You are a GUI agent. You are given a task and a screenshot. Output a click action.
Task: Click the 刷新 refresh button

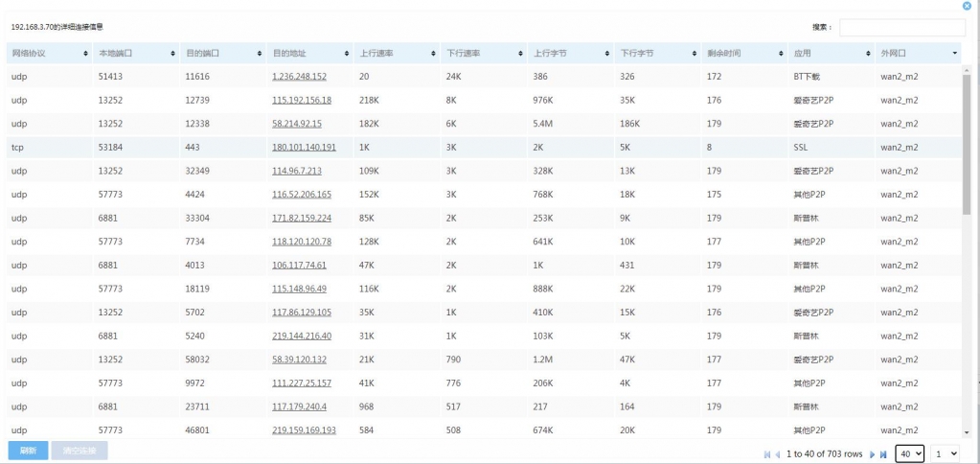click(x=28, y=451)
